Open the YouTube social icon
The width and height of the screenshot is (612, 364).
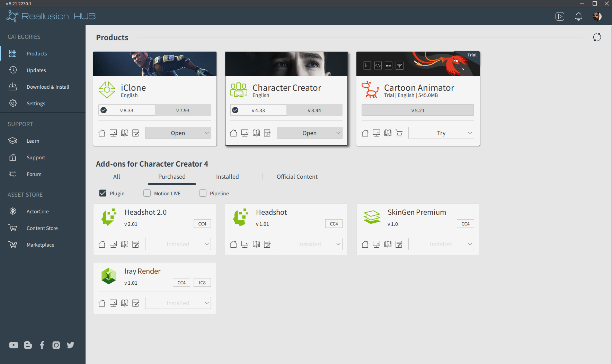coord(14,345)
